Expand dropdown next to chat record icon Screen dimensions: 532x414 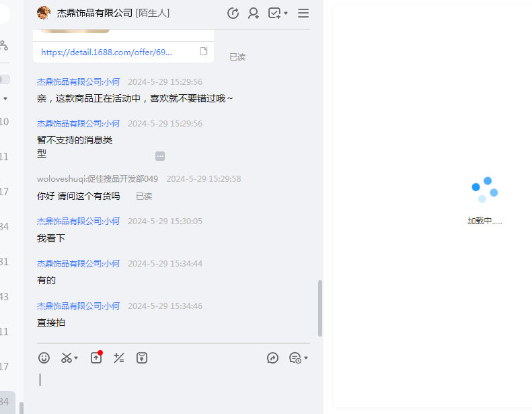[x=306, y=358]
